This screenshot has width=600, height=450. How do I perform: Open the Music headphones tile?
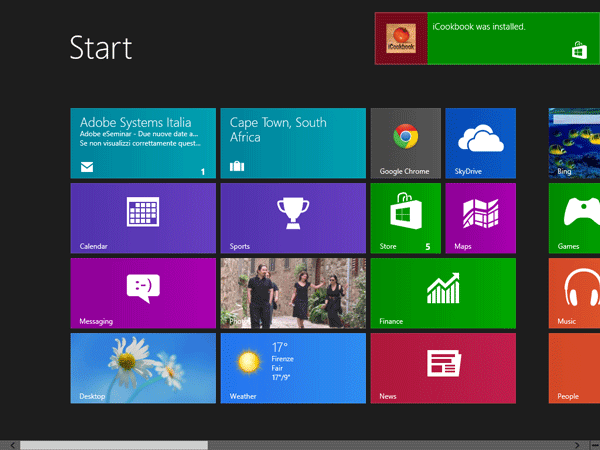(x=575, y=292)
